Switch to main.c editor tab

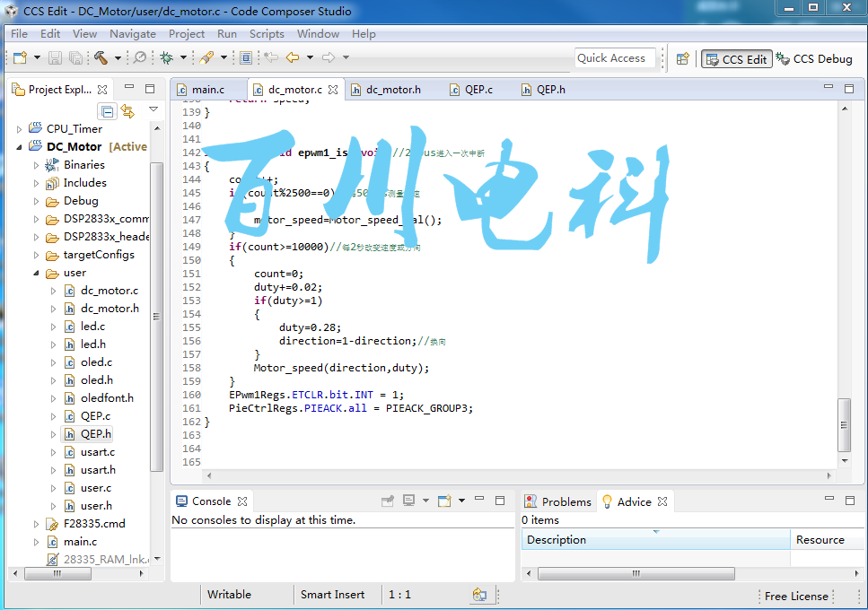click(x=207, y=90)
